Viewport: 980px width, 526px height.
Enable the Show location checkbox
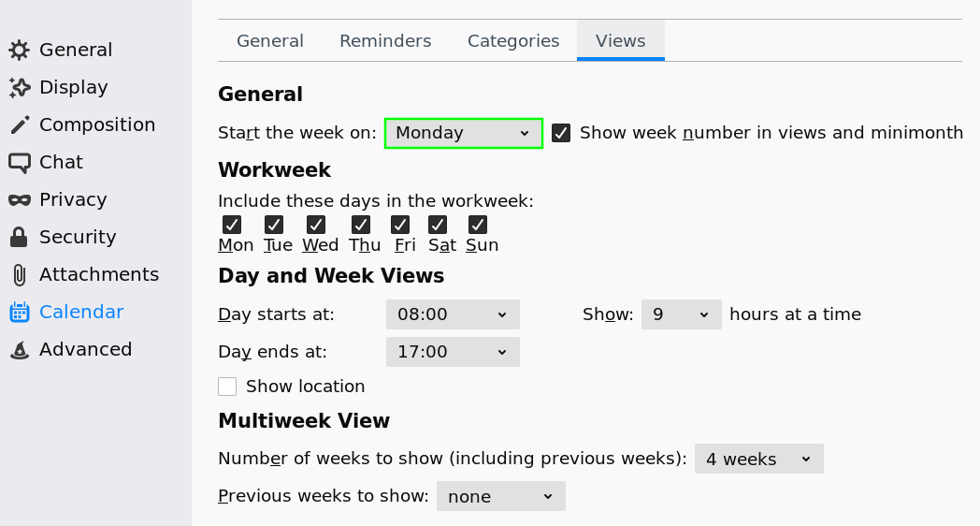tap(227, 387)
